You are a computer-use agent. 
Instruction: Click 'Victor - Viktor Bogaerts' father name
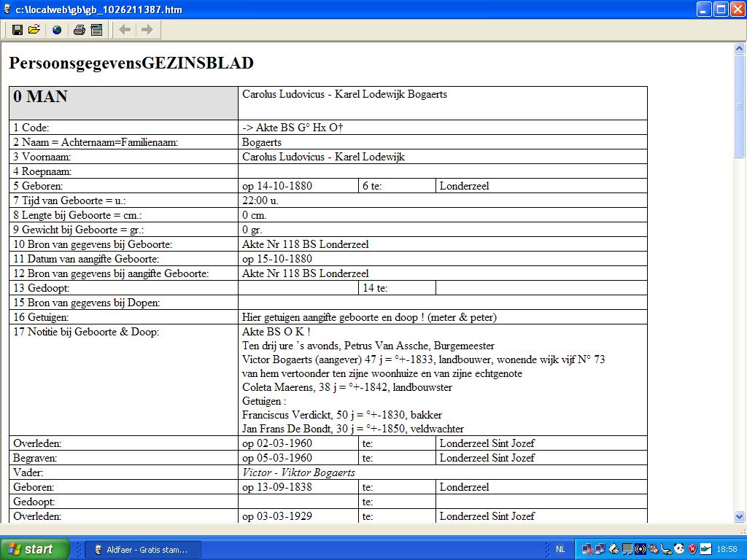pos(298,472)
